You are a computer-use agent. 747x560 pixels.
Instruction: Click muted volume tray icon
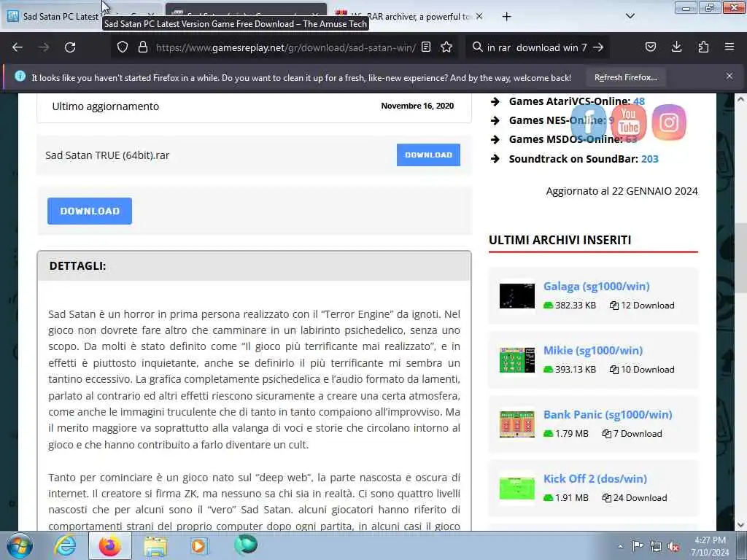[x=673, y=546]
